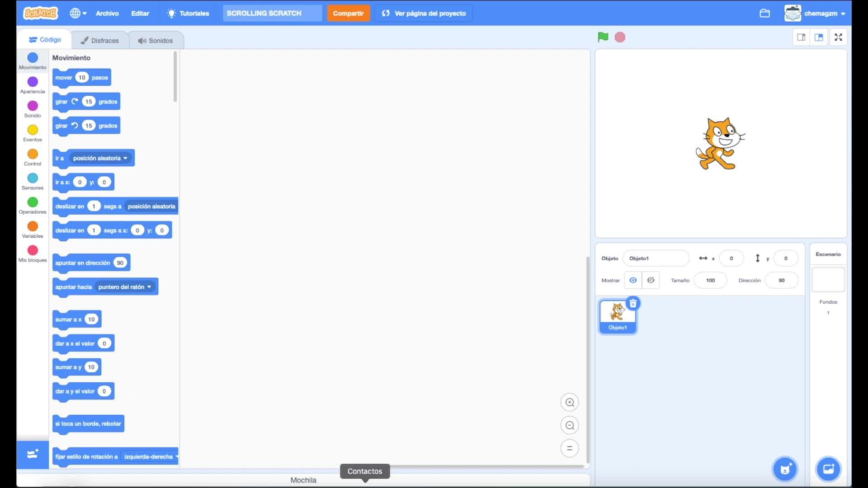This screenshot has height=488, width=868.
Task: Click the green flag to run
Action: [x=603, y=37]
